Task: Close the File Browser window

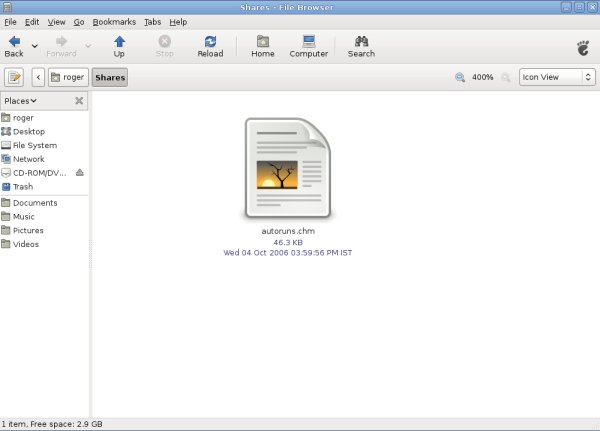Action: [x=592, y=7]
